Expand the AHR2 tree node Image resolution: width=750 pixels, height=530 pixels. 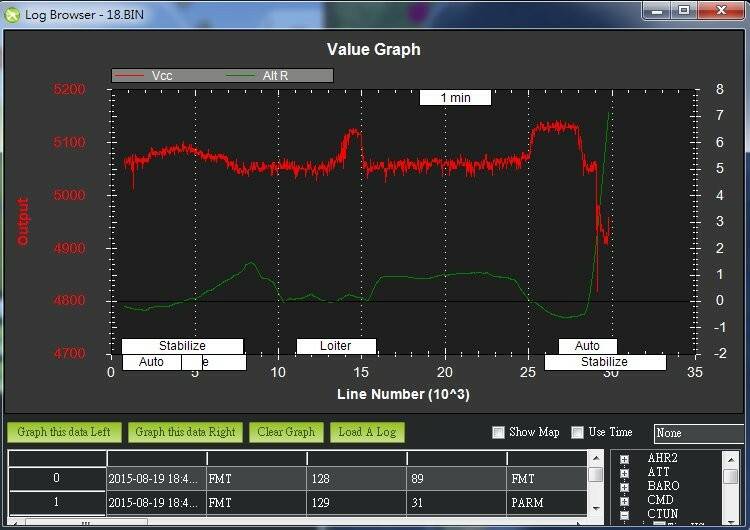(x=624, y=459)
